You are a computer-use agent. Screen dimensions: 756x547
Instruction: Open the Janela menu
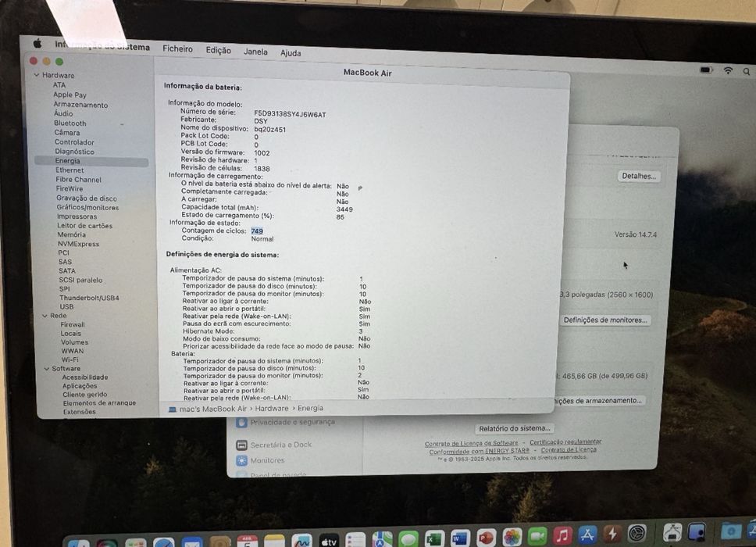tap(255, 52)
